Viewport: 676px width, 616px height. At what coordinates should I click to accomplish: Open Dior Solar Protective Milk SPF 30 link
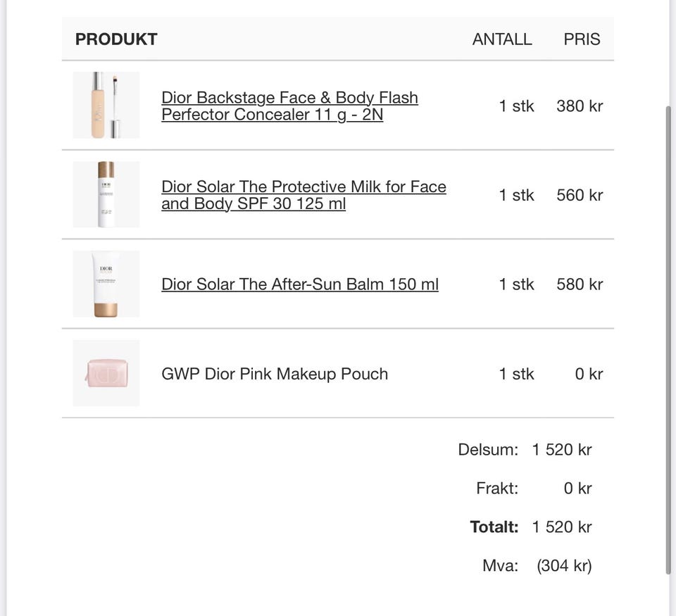tap(303, 195)
